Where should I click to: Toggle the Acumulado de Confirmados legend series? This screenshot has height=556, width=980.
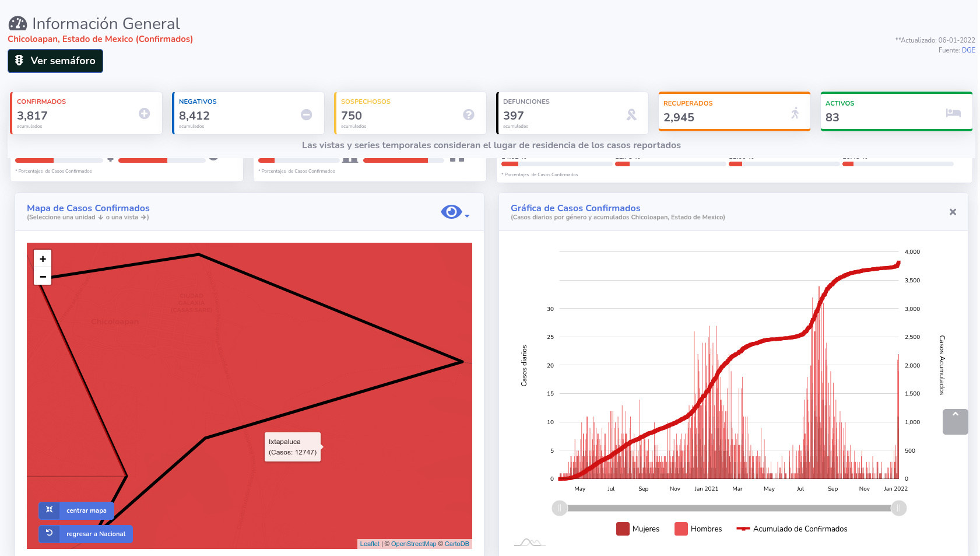click(x=792, y=529)
